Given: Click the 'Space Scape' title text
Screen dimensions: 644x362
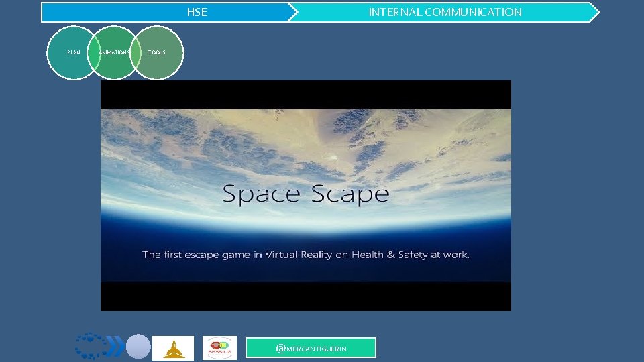Looking at the screenshot, I should coord(306,194).
